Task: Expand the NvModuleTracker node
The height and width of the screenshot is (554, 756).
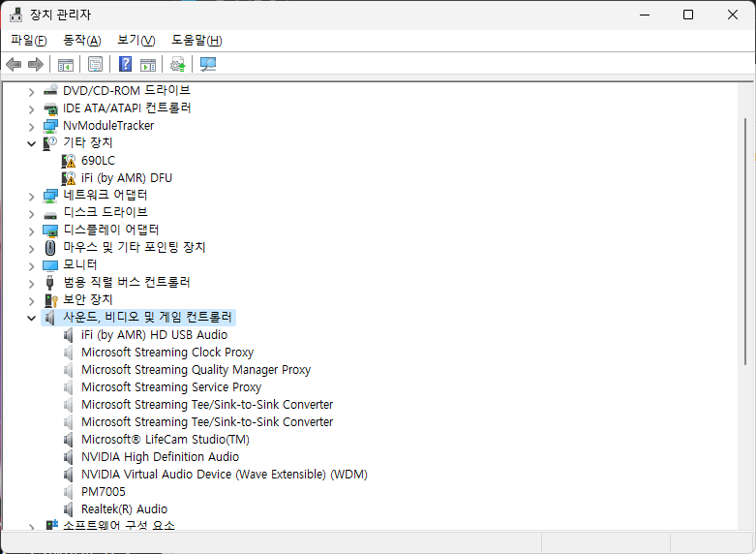Action: [31, 127]
